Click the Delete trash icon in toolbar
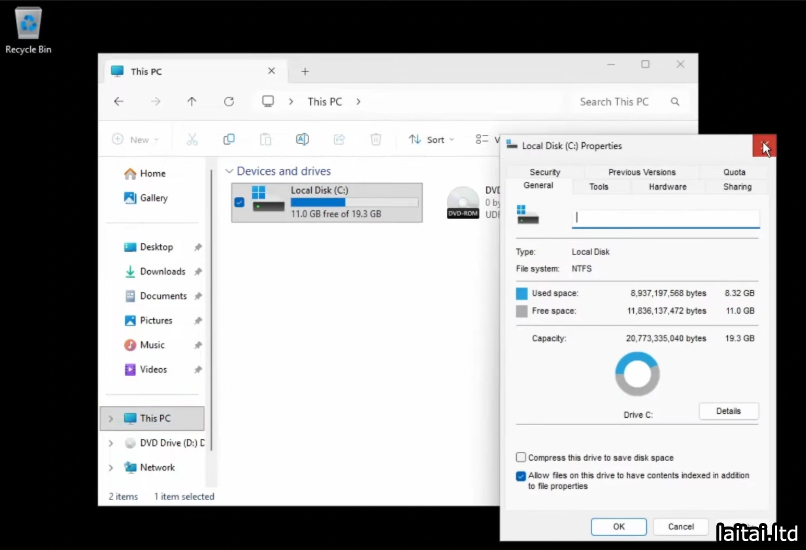Image resolution: width=806 pixels, height=550 pixels. coord(376,140)
